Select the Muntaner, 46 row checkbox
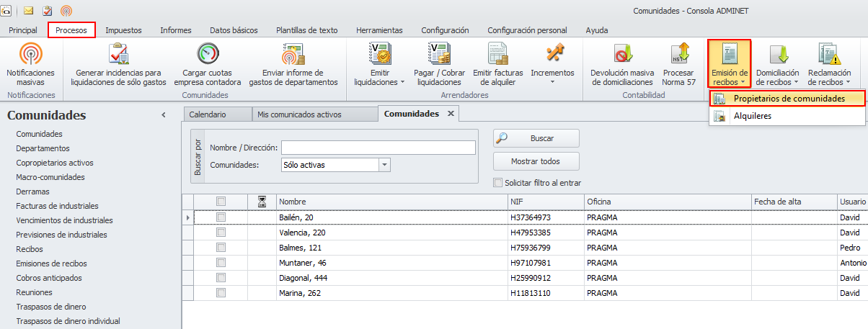This screenshot has width=868, height=329. [221, 263]
